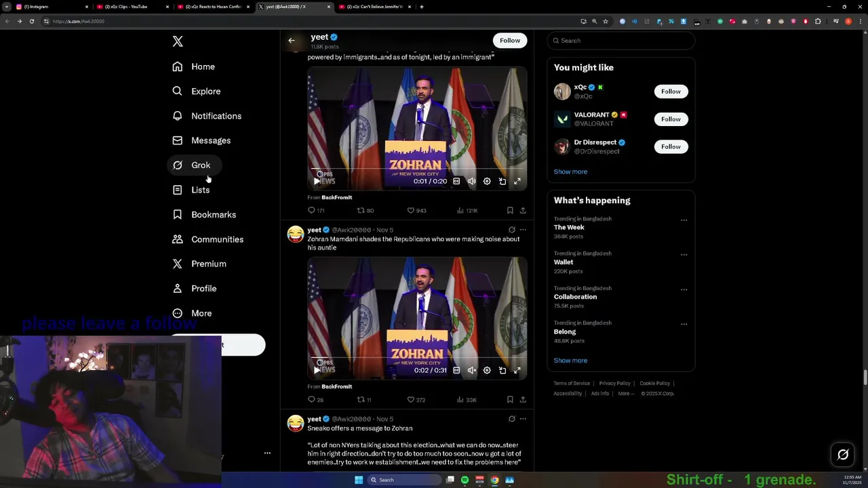Click the BackFromIt source link under the 0:20 video
The image size is (868, 488).
pos(336,197)
